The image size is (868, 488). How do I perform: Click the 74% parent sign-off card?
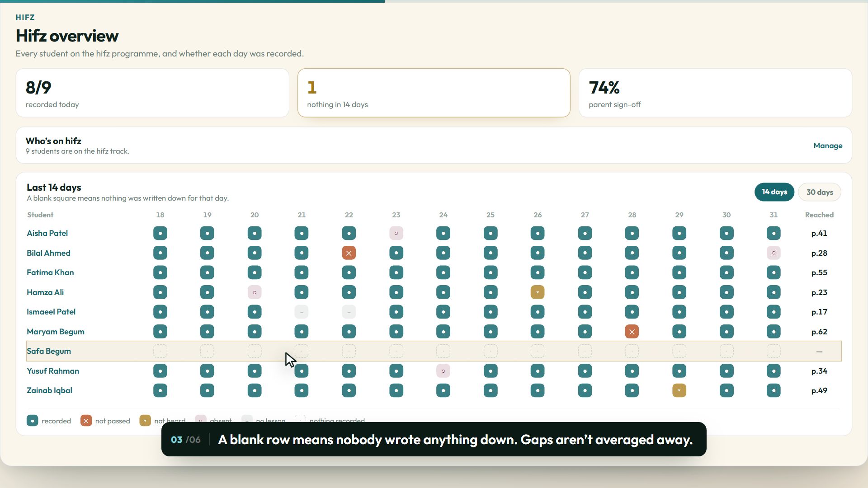tap(715, 93)
